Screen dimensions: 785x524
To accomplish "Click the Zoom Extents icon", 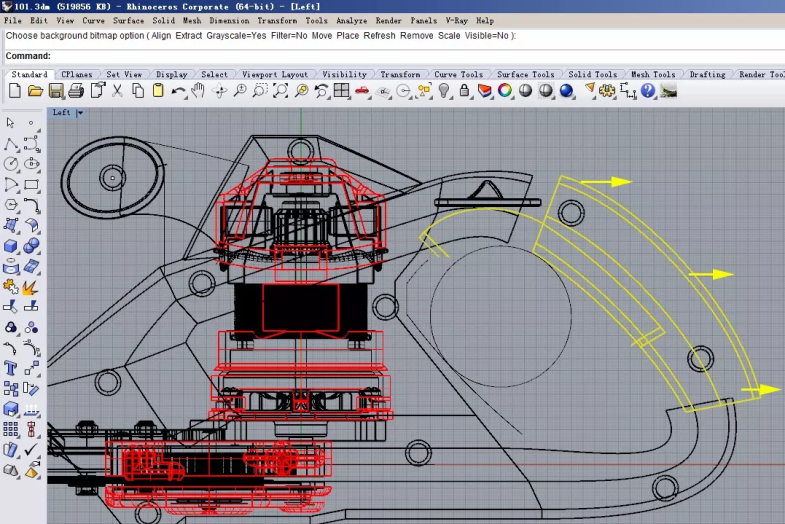I will pos(281,91).
